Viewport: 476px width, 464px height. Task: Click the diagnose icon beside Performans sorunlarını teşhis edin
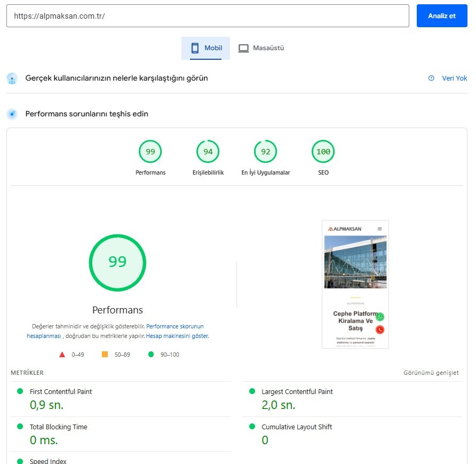(x=12, y=114)
